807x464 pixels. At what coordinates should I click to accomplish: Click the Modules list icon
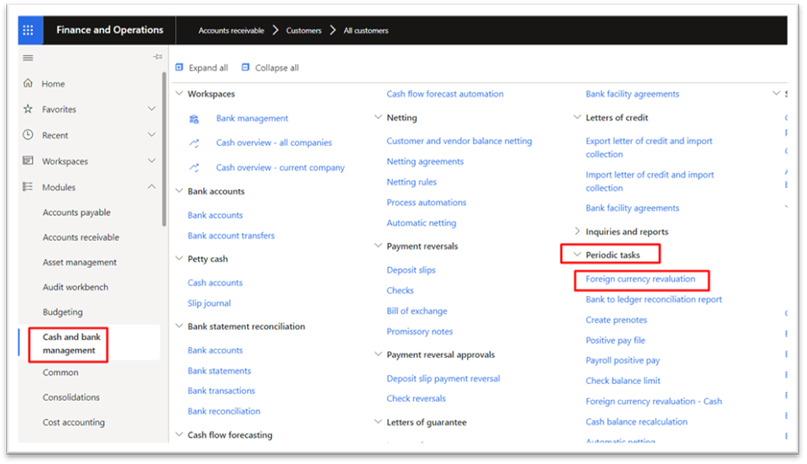coord(28,187)
